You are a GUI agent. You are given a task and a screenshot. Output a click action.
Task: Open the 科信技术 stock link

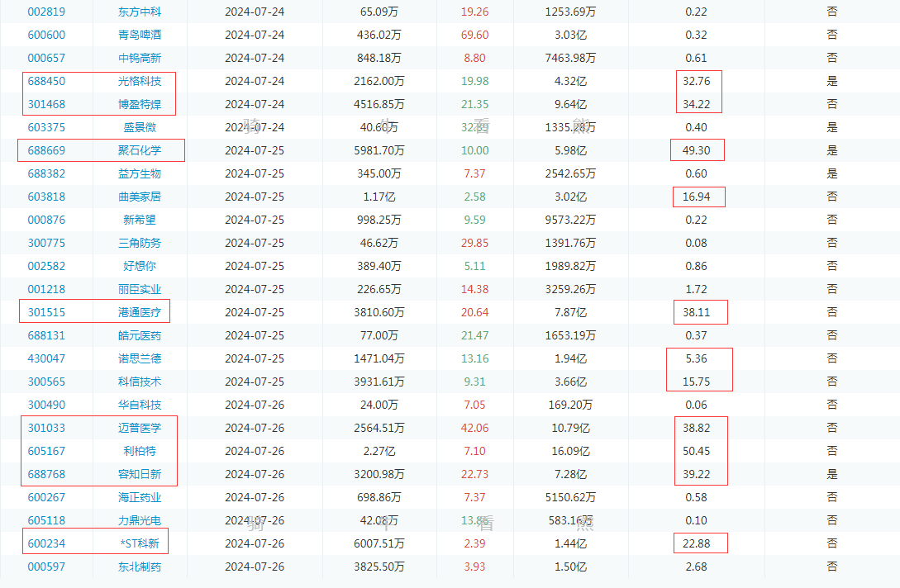coord(139,382)
